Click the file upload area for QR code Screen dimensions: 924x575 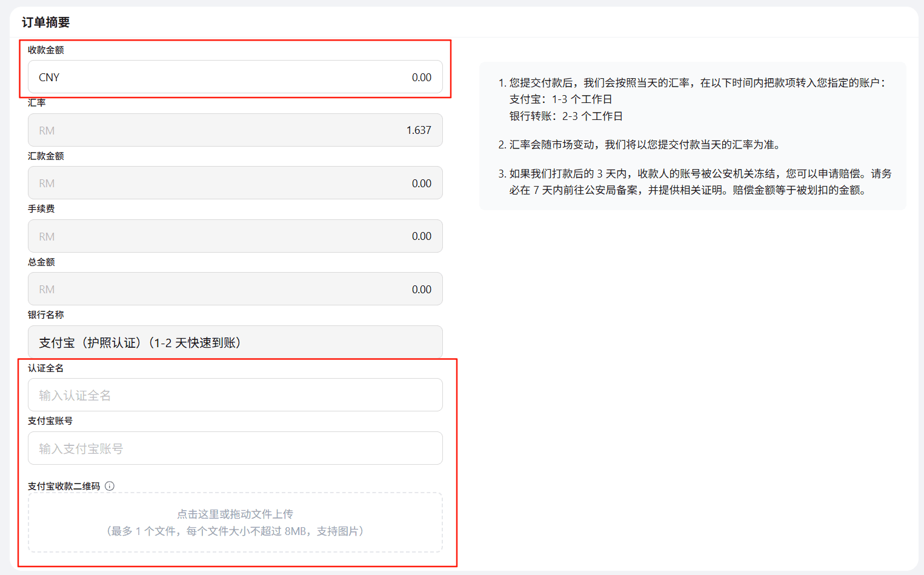(x=235, y=522)
